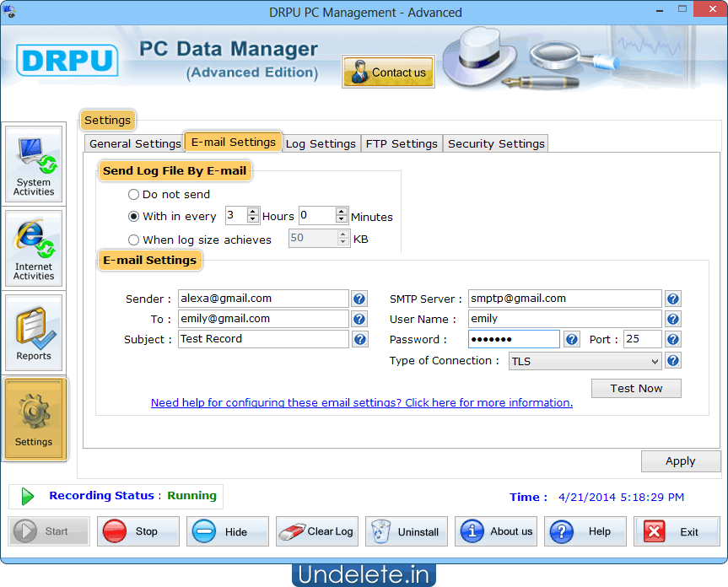Click into the SMTP Server field
Viewport: 728px width, 587px height.
(x=564, y=299)
